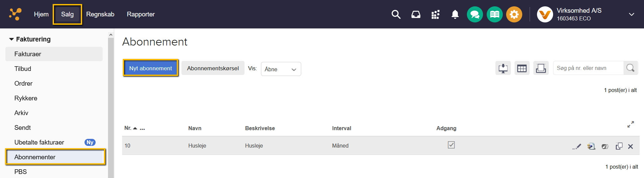Click the notifications bell icon

455,14
